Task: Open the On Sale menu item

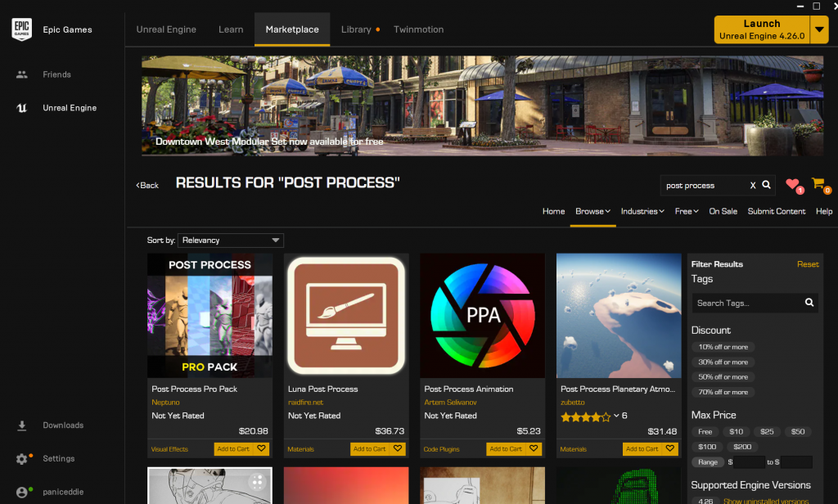Action: (x=723, y=212)
